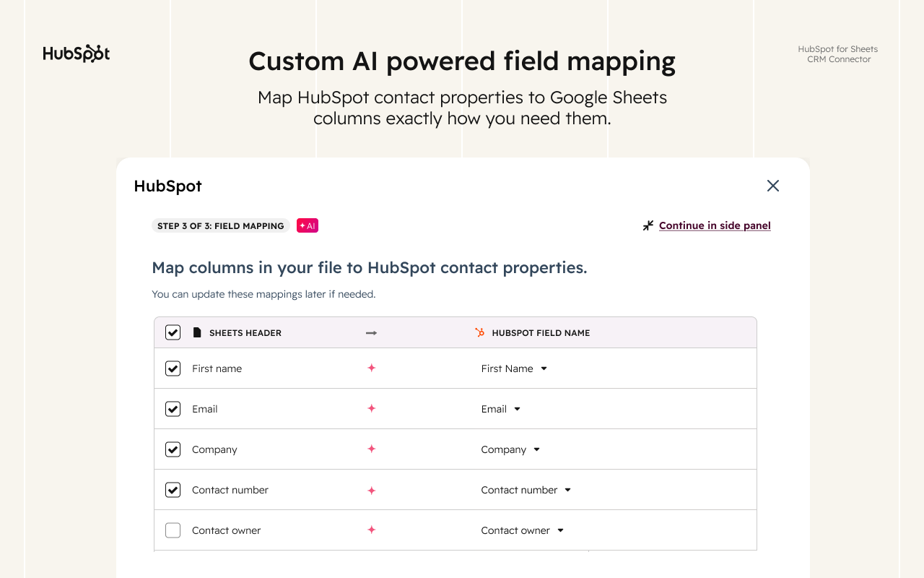Image resolution: width=924 pixels, height=578 pixels.
Task: Close the HubSpot mapping dialog
Action: click(x=772, y=186)
